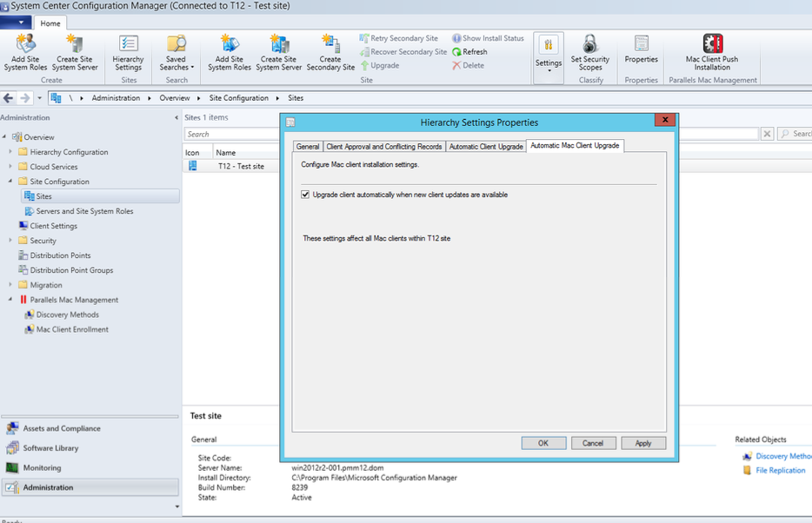This screenshot has width=812, height=523.
Task: Open the File Replication related link
Action: point(781,470)
